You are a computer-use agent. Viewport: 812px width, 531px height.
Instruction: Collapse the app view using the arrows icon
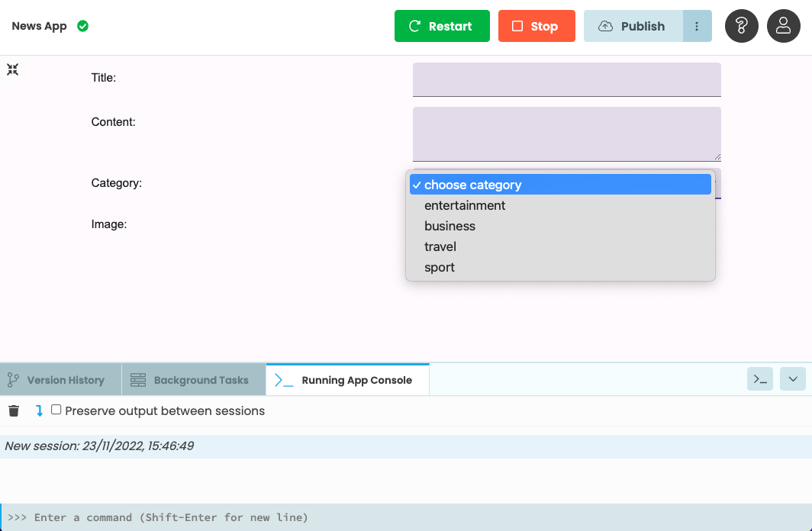coord(12,69)
